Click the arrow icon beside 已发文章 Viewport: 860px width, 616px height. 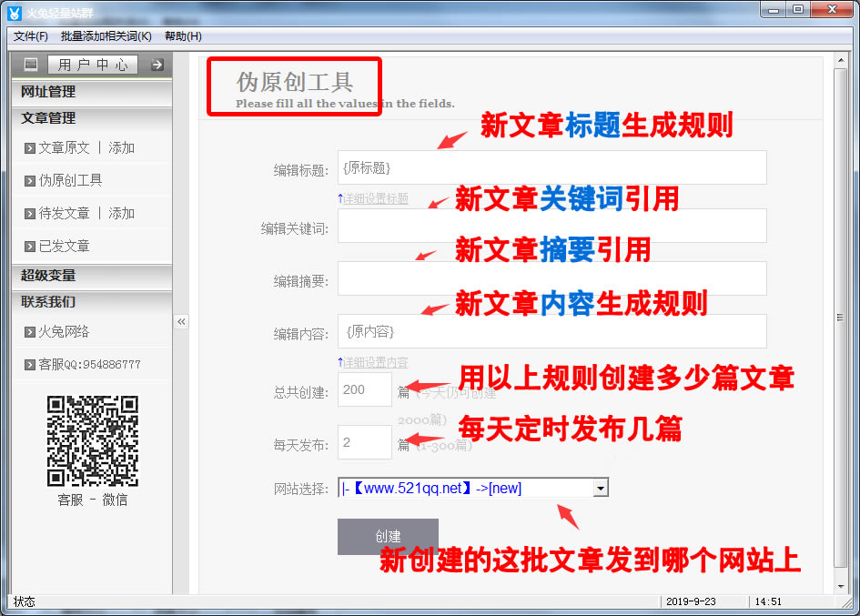30,247
